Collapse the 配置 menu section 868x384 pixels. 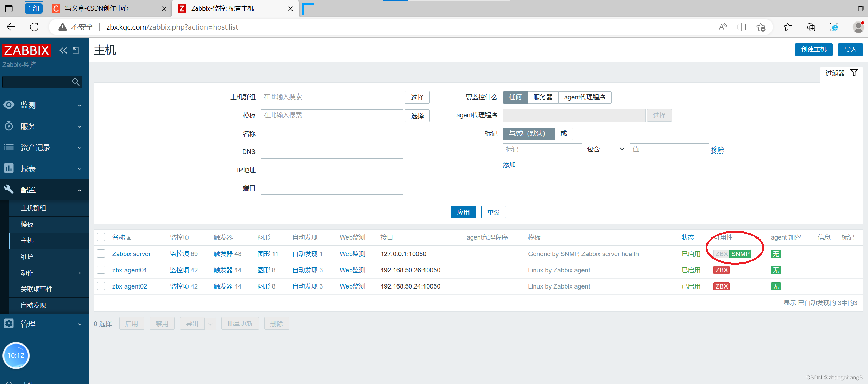44,190
